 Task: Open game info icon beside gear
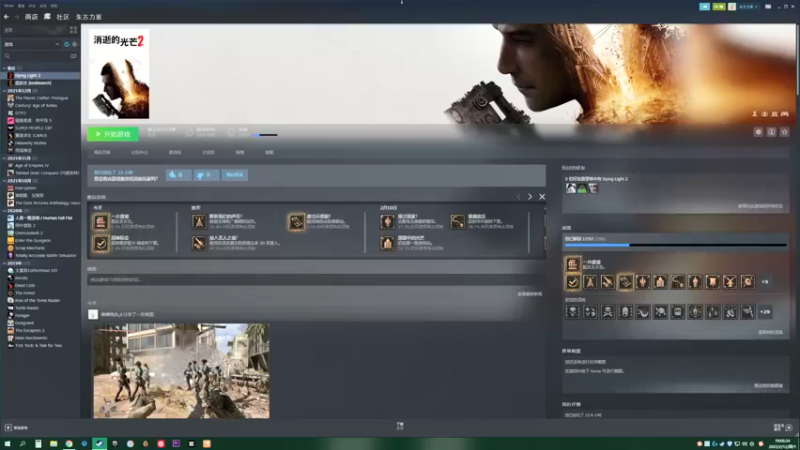click(771, 132)
